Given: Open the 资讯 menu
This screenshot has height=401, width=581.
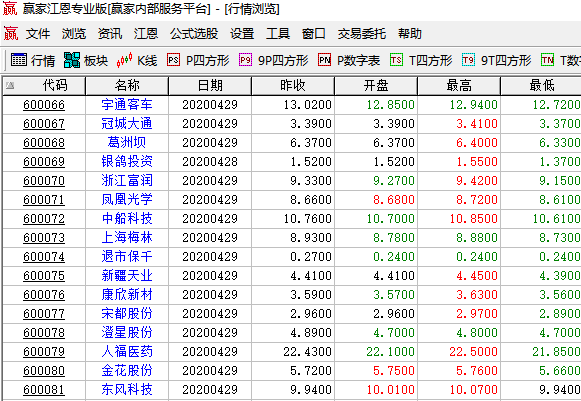Looking at the screenshot, I should (110, 34).
